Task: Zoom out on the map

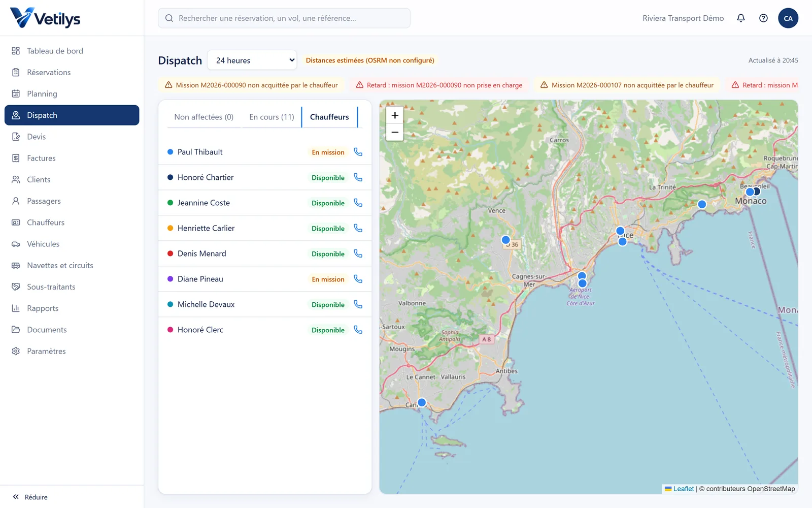Action: pos(395,132)
